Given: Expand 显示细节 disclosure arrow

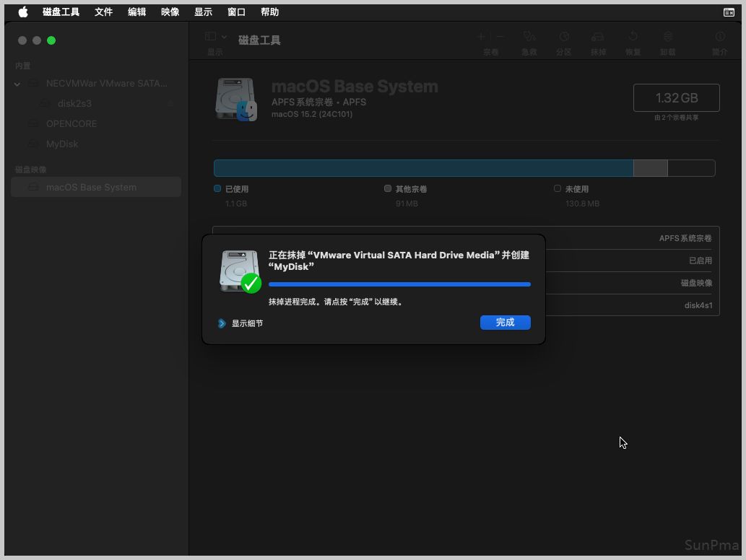Looking at the screenshot, I should pos(222,323).
